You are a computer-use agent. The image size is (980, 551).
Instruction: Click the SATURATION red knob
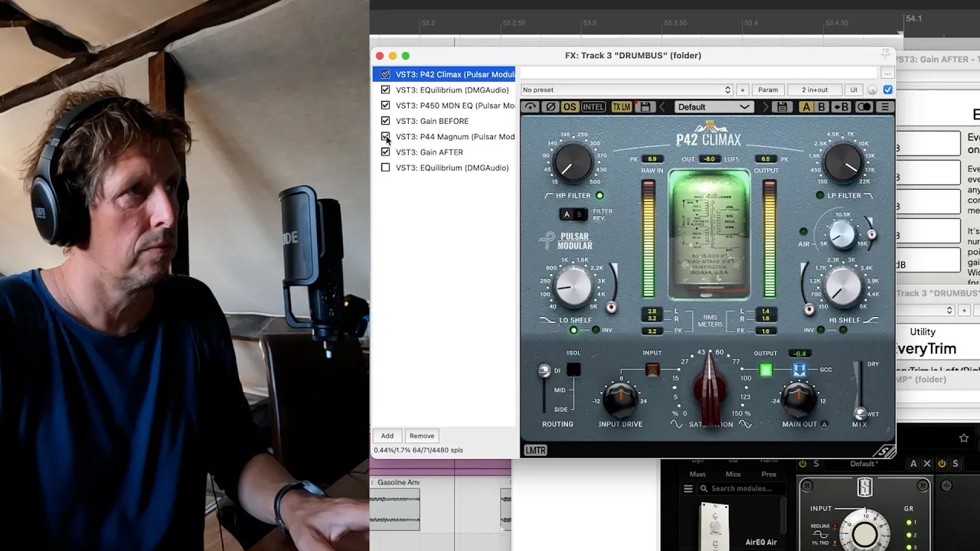click(x=710, y=389)
